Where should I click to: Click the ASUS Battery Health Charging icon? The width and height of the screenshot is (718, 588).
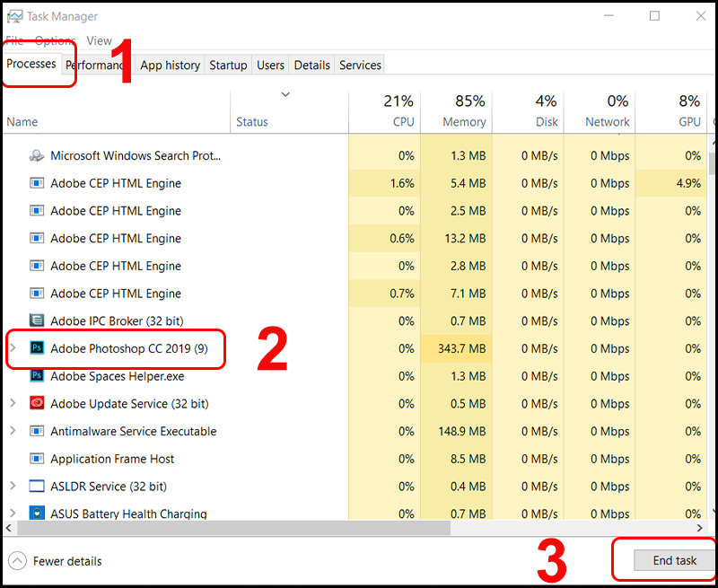pyautogui.click(x=37, y=513)
